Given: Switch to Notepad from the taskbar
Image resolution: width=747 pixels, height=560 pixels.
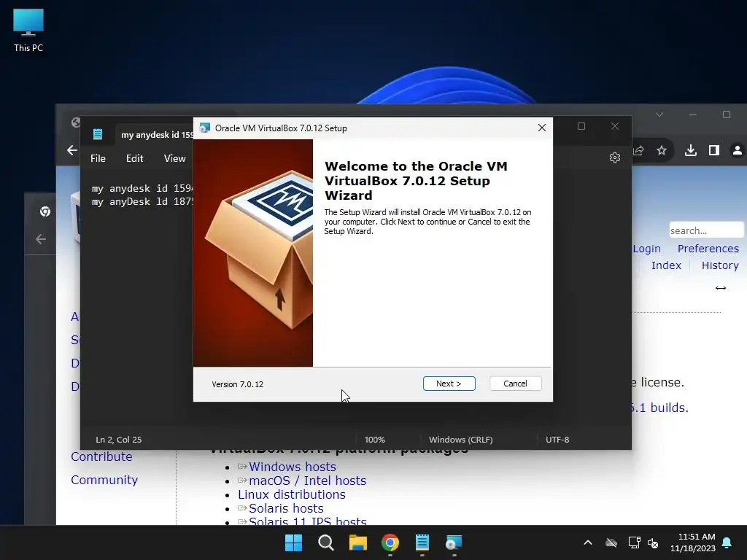Looking at the screenshot, I should click(x=422, y=542).
